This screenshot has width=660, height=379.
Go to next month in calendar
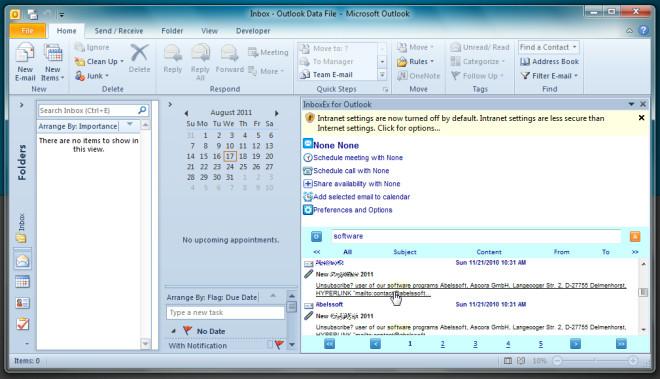277,113
